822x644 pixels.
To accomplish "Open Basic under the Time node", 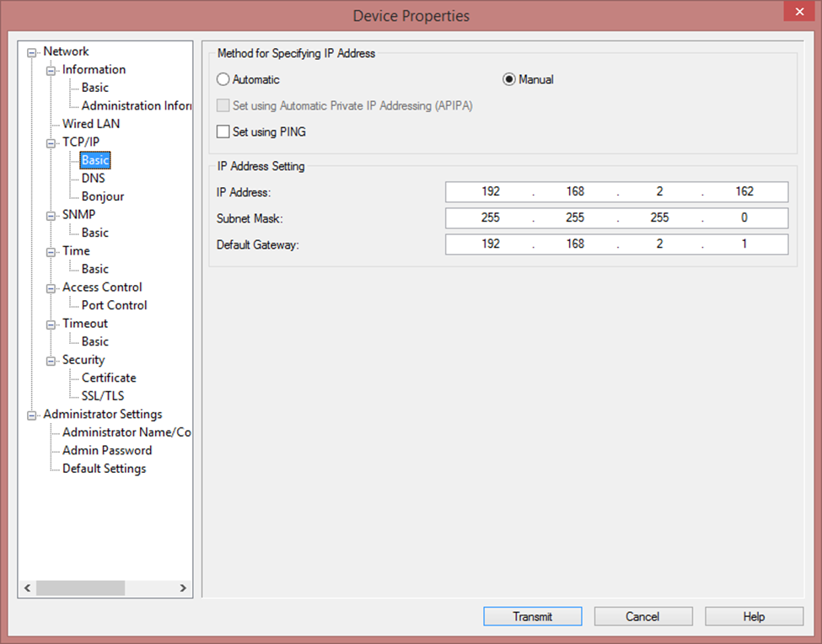I will point(95,269).
